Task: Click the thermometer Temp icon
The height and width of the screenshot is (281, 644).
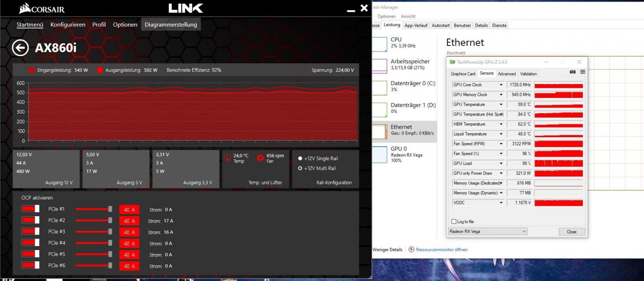Action: [x=227, y=158]
